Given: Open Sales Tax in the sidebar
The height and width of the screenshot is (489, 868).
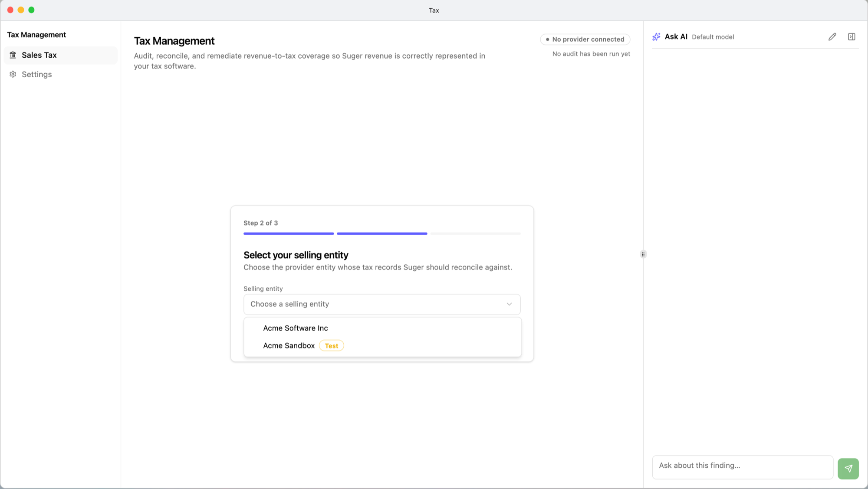Looking at the screenshot, I should [x=61, y=55].
